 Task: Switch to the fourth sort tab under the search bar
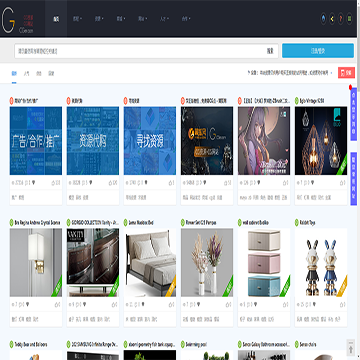point(51,73)
